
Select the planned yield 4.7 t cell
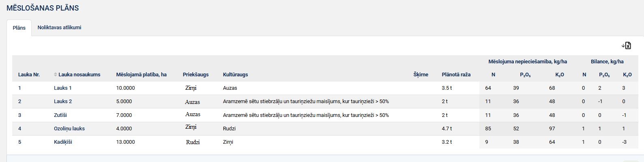[x=447, y=128]
